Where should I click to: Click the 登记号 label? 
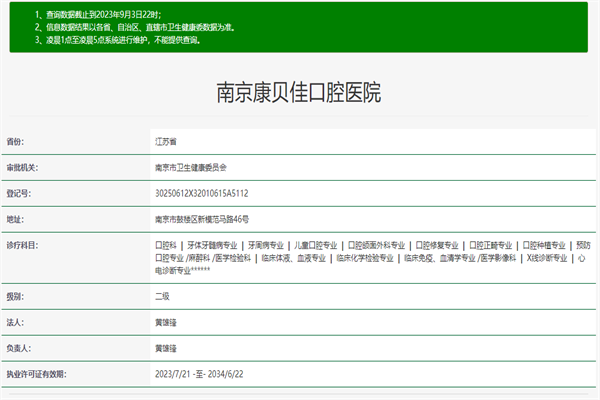pyautogui.click(x=18, y=193)
